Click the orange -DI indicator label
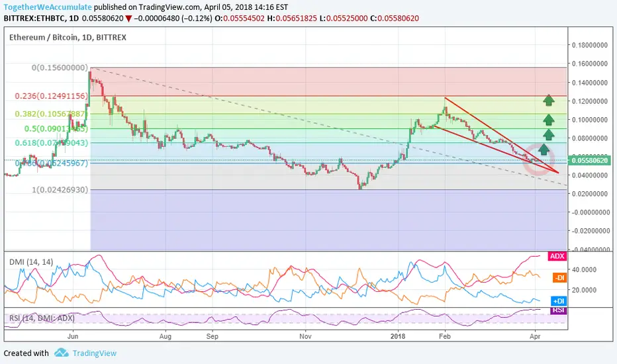The height and width of the screenshot is (364, 617). pyautogui.click(x=559, y=278)
